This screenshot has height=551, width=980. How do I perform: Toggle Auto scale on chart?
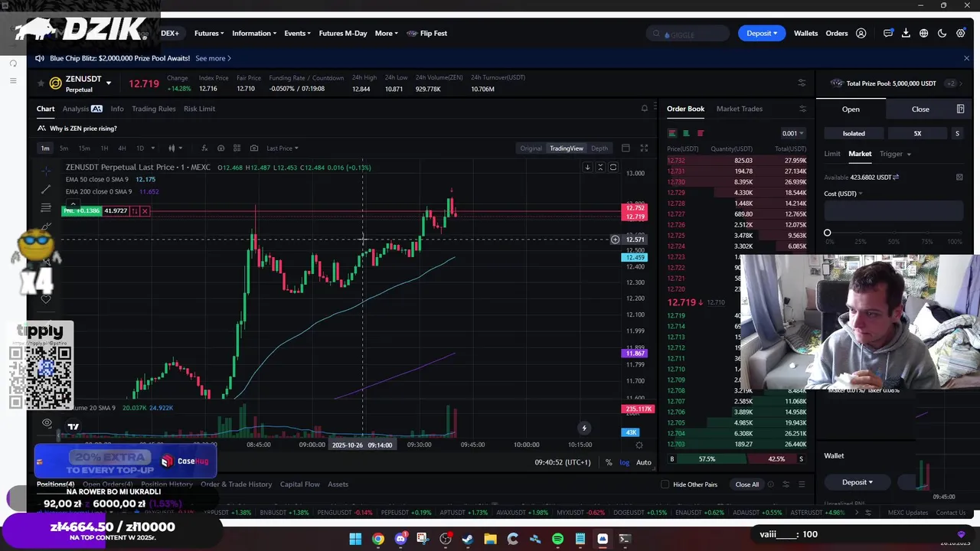click(x=643, y=462)
